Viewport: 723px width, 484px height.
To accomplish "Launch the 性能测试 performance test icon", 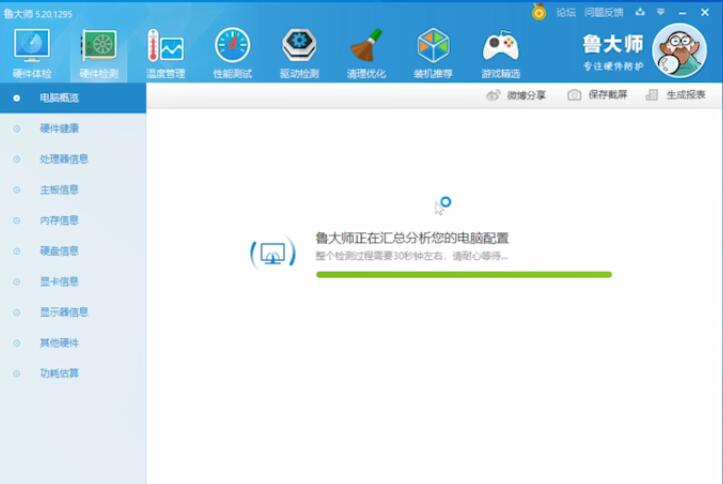I will point(232,45).
